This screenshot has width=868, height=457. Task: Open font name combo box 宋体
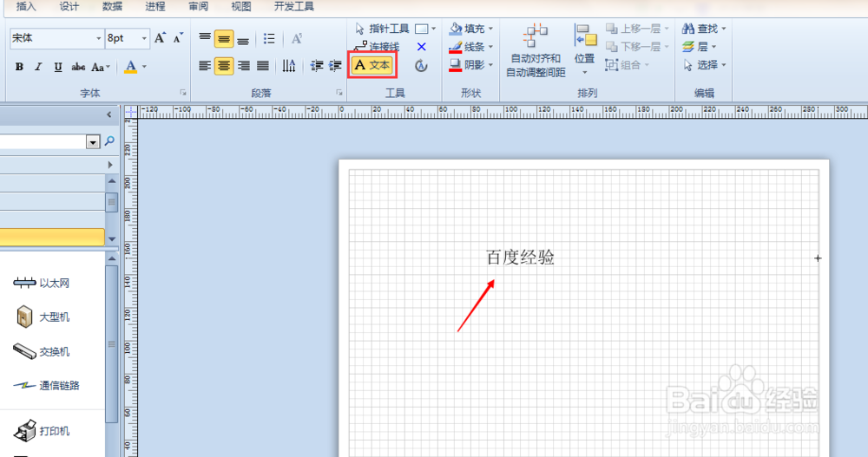pyautogui.click(x=56, y=38)
